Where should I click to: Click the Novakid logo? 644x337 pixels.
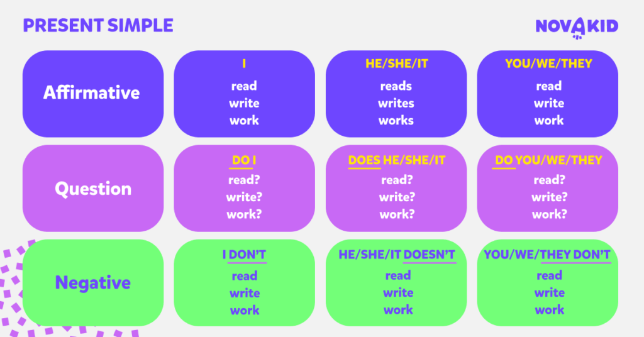pos(576,26)
